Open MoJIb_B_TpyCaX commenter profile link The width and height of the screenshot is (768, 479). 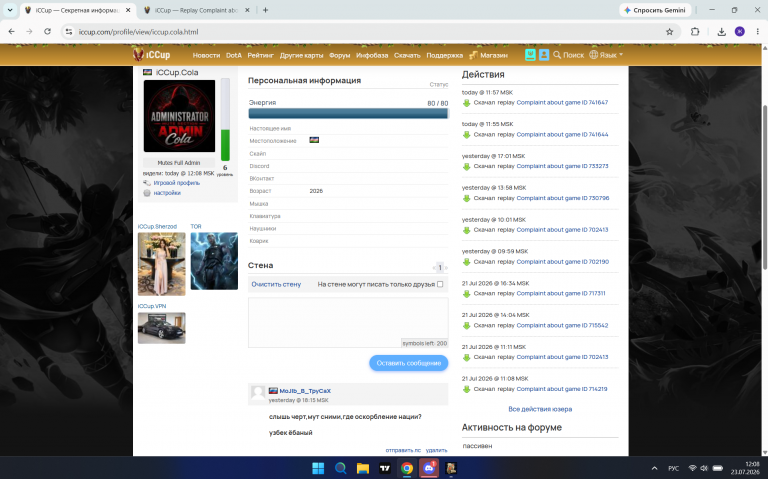(305, 391)
